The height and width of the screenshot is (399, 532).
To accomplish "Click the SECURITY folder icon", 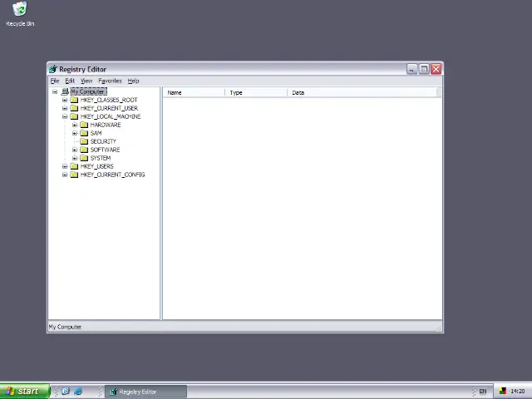I will point(84,141).
